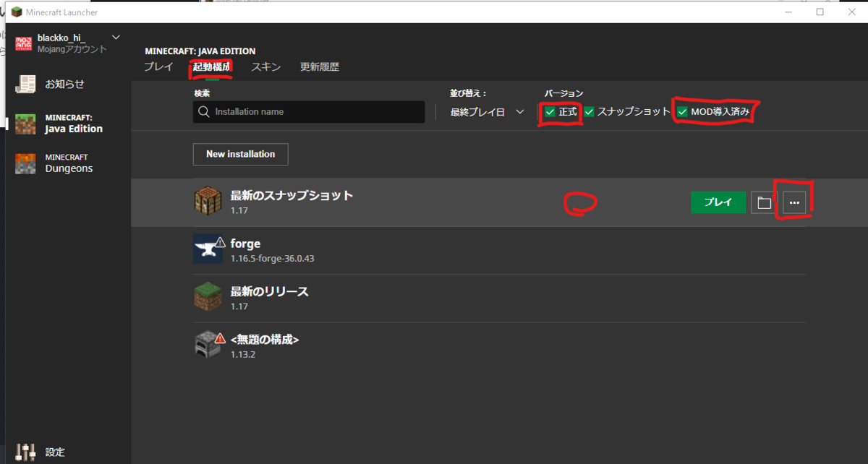This screenshot has height=464, width=868.
Task: Open the three-dot more options menu
Action: point(794,203)
